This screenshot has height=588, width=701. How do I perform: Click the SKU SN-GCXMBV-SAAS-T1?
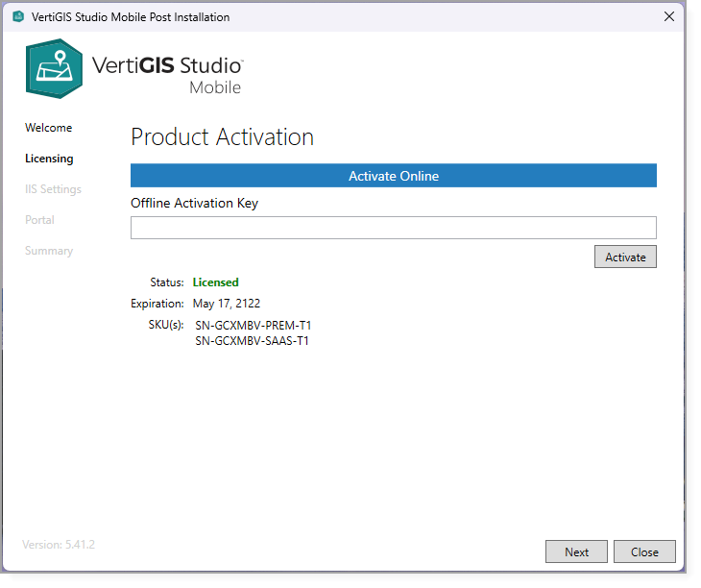(253, 341)
